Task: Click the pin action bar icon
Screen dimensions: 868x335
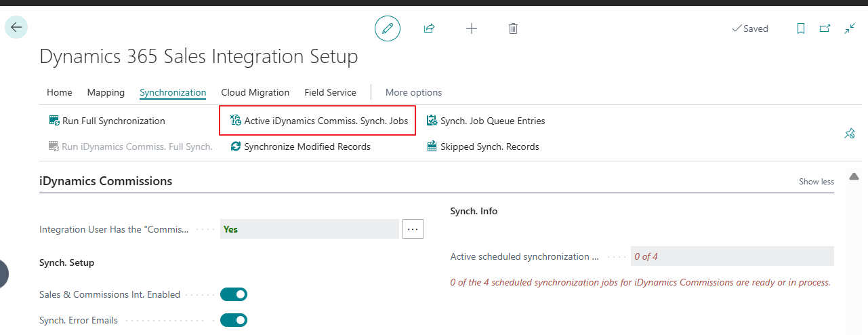Action: (849, 134)
